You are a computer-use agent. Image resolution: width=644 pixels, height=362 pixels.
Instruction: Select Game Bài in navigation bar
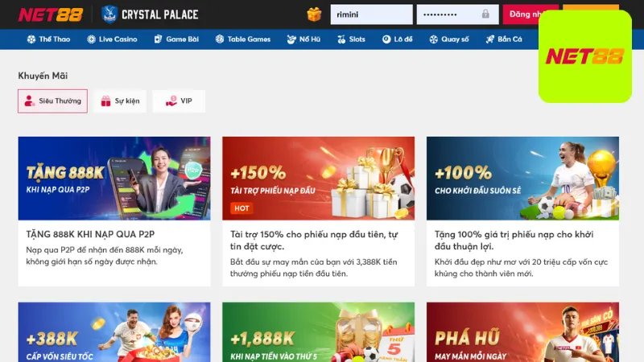click(x=176, y=39)
